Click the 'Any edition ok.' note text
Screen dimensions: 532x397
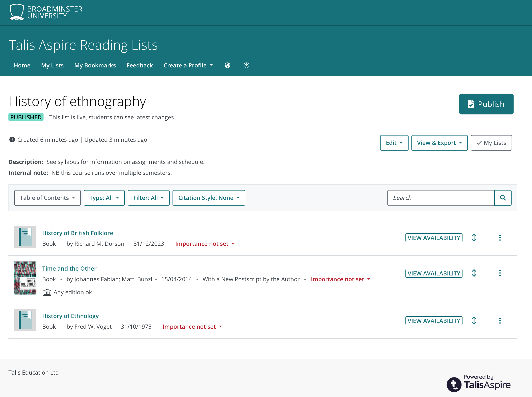pos(73,292)
